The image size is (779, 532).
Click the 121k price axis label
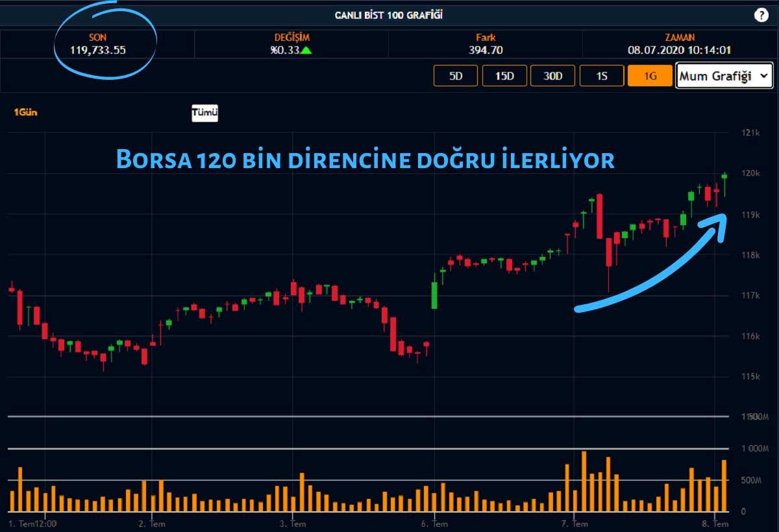point(750,133)
